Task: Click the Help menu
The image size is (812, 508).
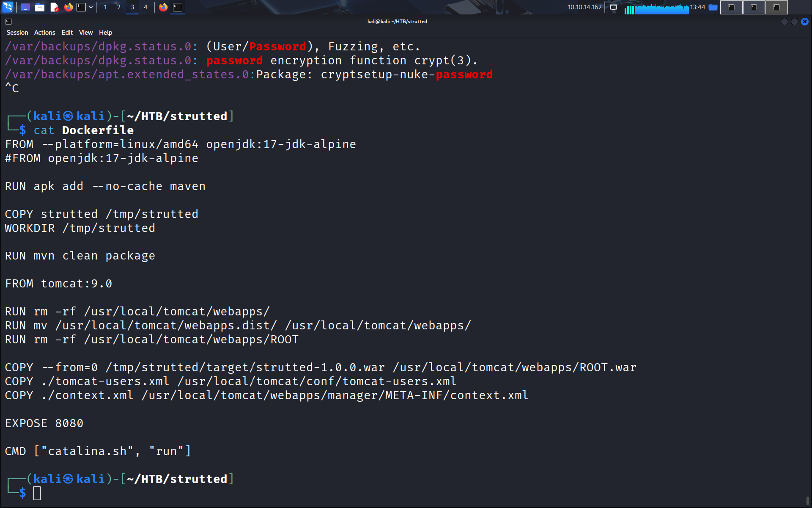Action: tap(105, 33)
